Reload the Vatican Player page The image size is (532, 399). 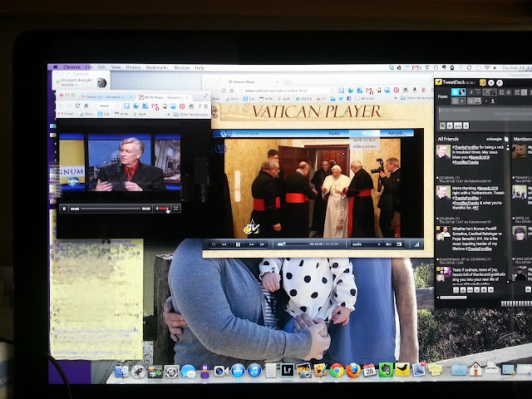point(224,91)
